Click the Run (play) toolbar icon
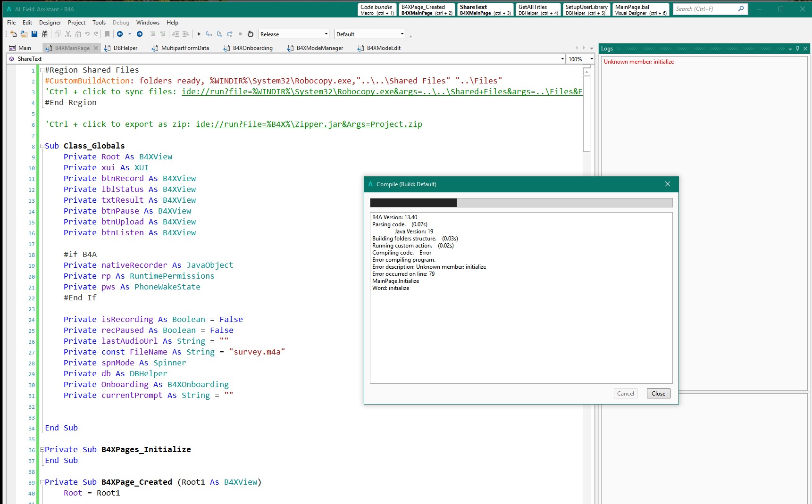 [x=199, y=34]
